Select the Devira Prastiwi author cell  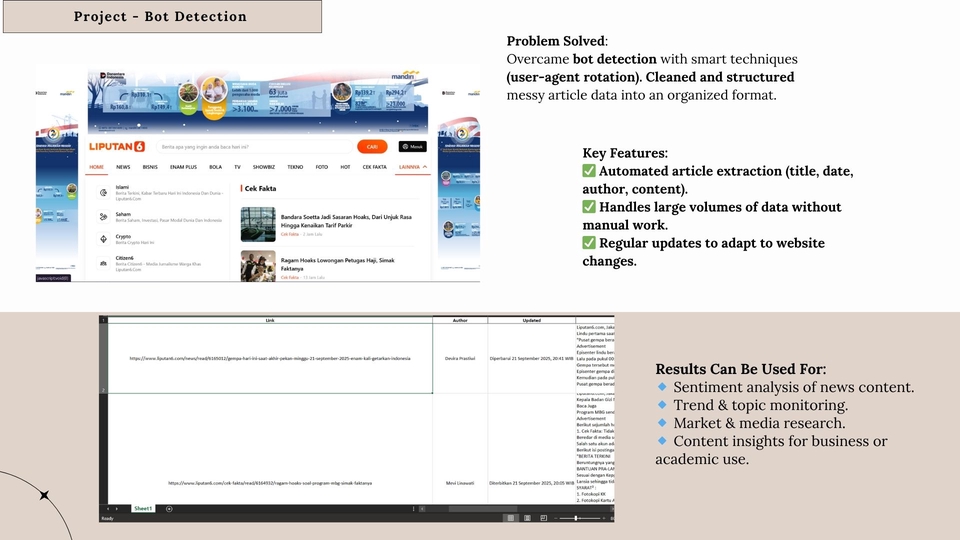tap(460, 357)
